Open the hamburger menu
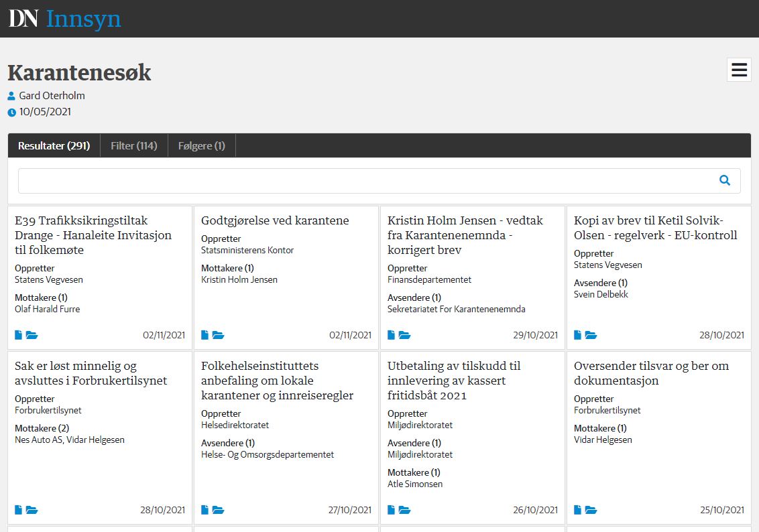 tap(739, 70)
